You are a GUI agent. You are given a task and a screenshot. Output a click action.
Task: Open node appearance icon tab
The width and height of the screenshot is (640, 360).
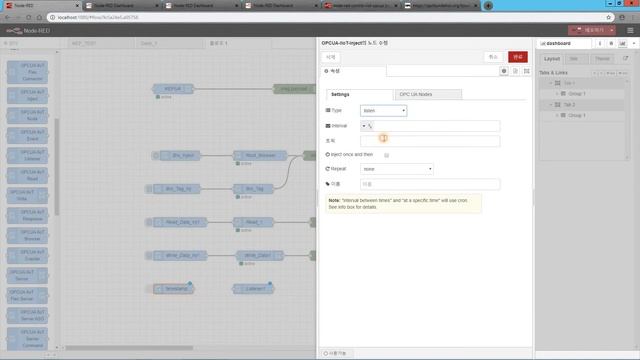(x=527, y=71)
